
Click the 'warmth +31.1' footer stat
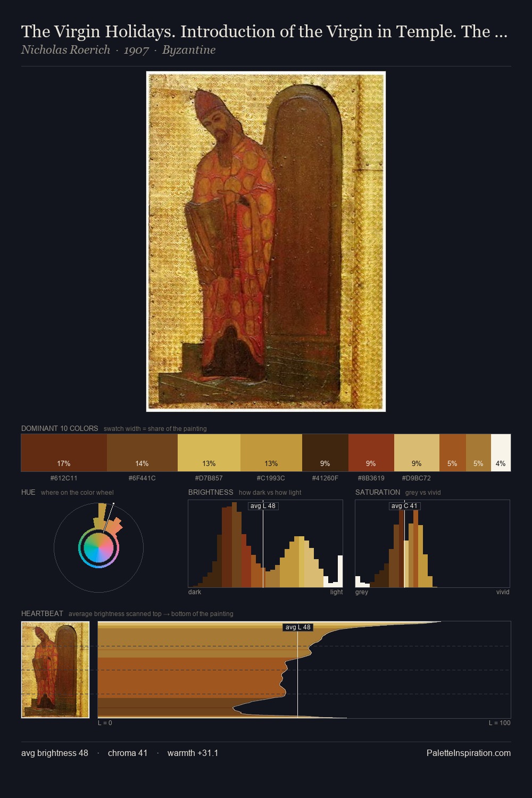(x=193, y=753)
